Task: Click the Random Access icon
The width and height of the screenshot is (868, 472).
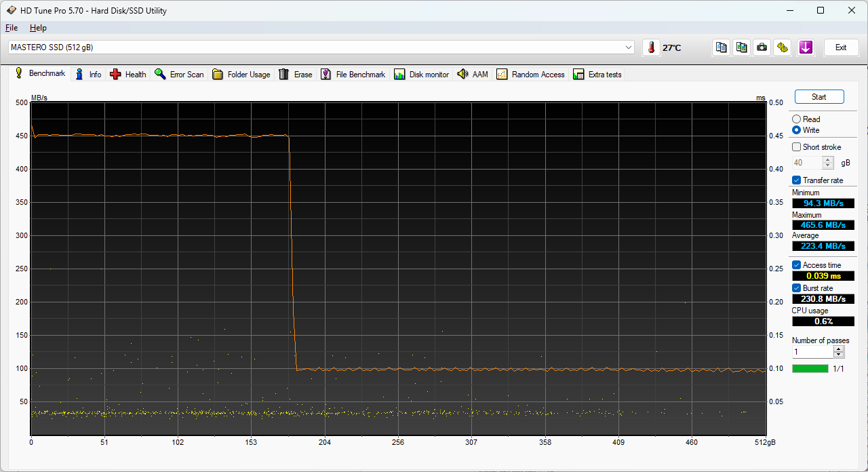Action: pyautogui.click(x=502, y=75)
